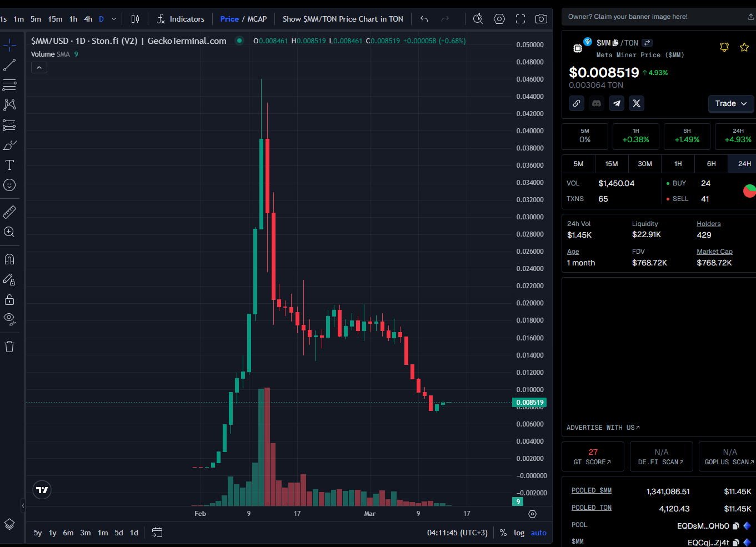The image size is (756, 547).
Task: Open the X (Twitter) link
Action: (637, 103)
